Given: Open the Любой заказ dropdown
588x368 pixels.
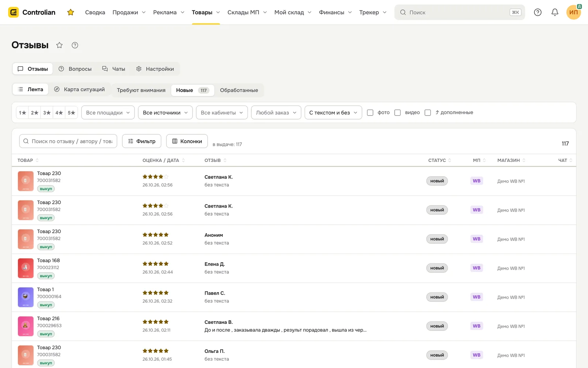Looking at the screenshot, I should (276, 113).
